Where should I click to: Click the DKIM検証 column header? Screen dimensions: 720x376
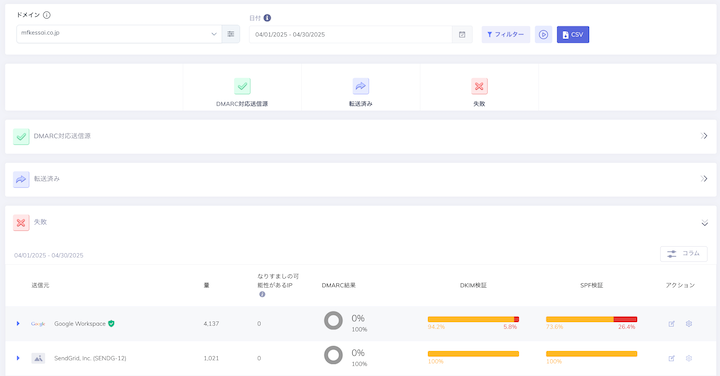point(473,286)
